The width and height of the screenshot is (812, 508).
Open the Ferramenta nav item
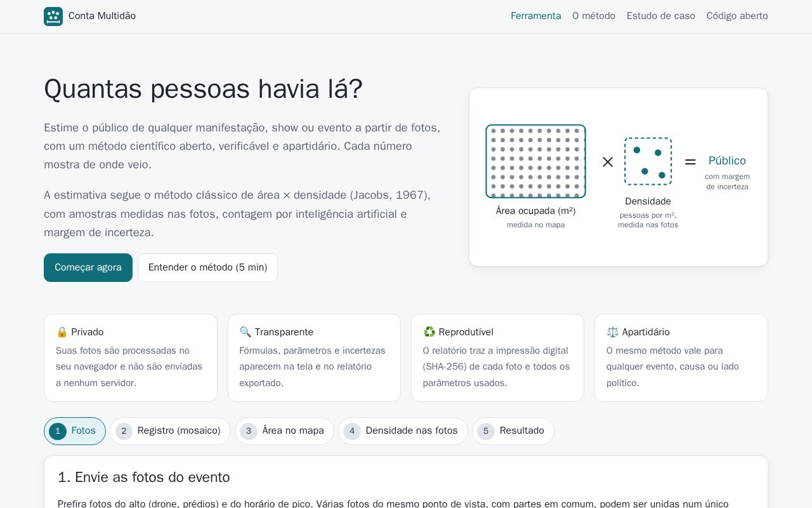536,16
